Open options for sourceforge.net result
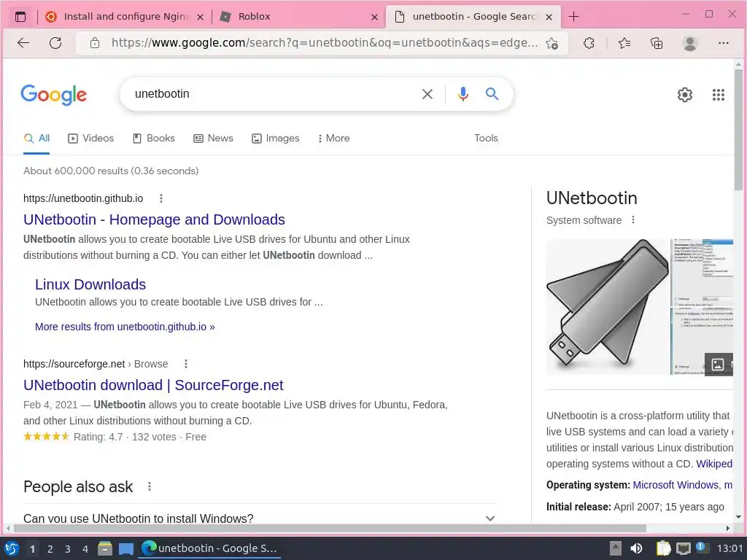 (x=186, y=364)
